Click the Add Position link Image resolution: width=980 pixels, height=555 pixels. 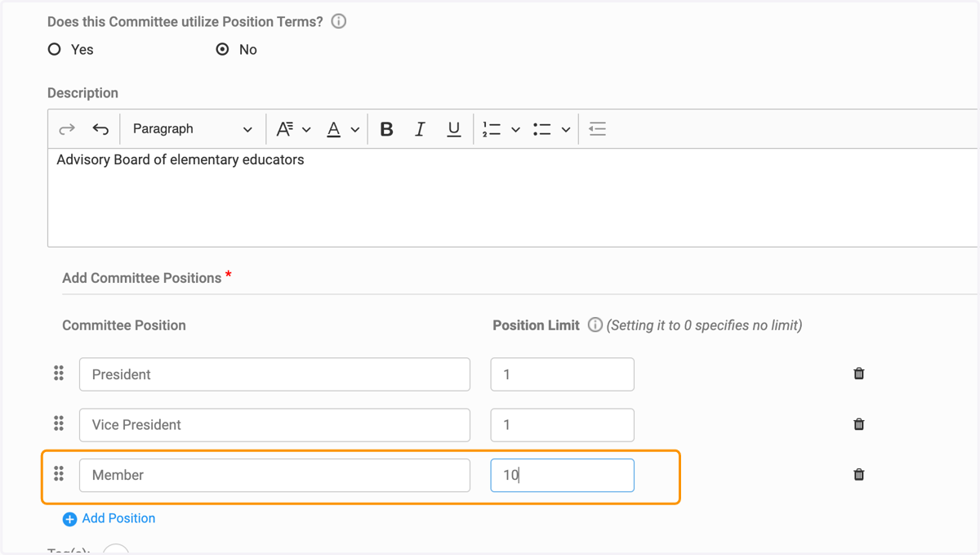(118, 518)
